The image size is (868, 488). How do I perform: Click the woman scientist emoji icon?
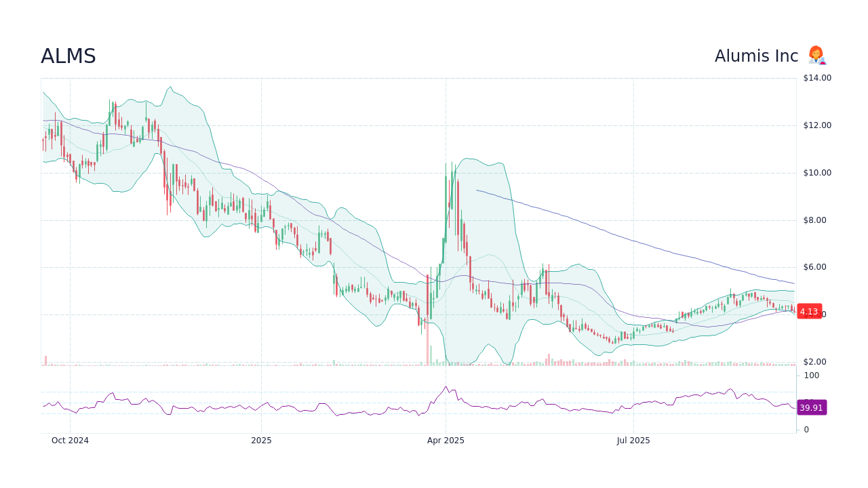coord(816,56)
